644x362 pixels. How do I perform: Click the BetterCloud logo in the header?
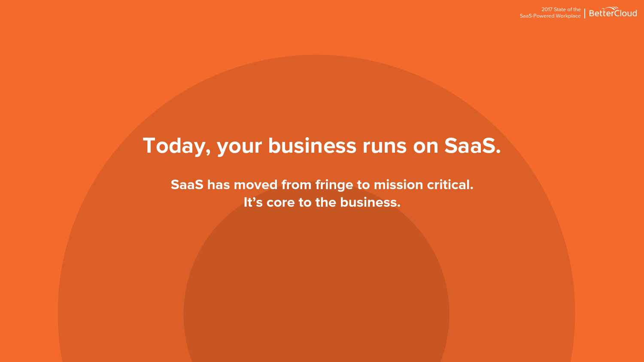coord(613,13)
